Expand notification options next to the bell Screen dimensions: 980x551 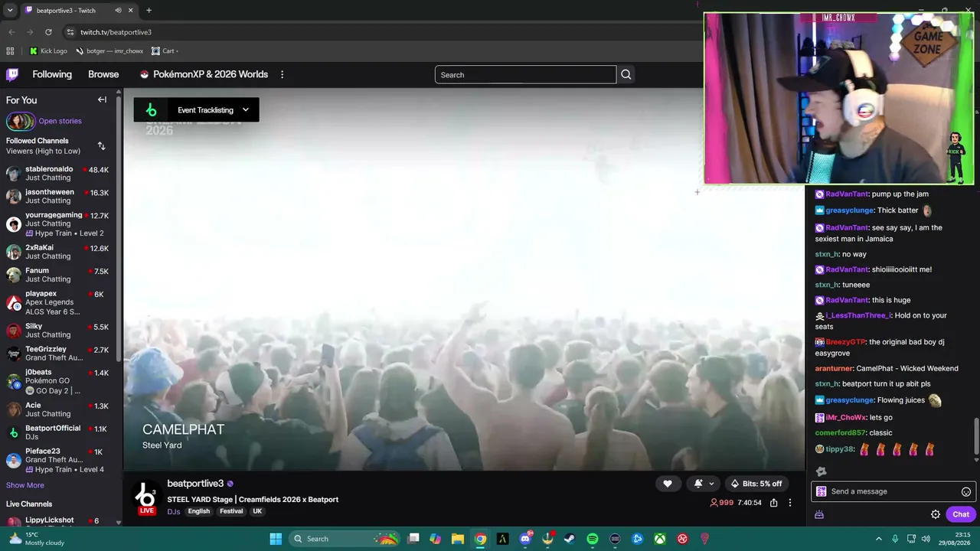coord(711,484)
